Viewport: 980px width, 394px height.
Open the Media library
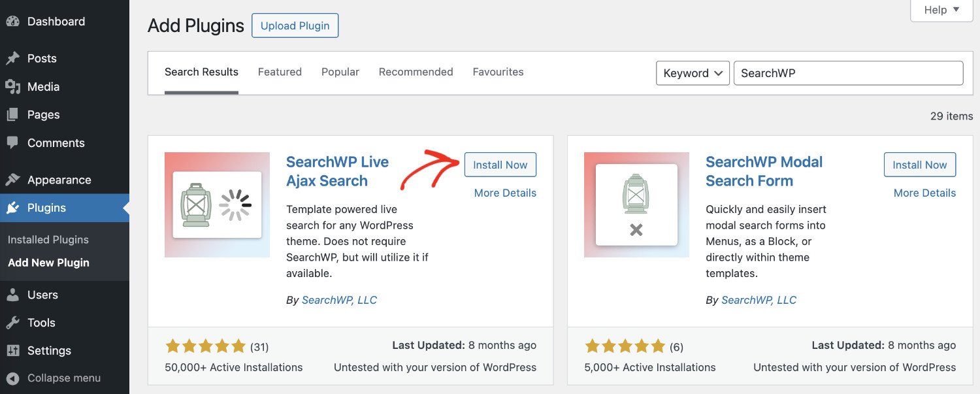tap(44, 86)
